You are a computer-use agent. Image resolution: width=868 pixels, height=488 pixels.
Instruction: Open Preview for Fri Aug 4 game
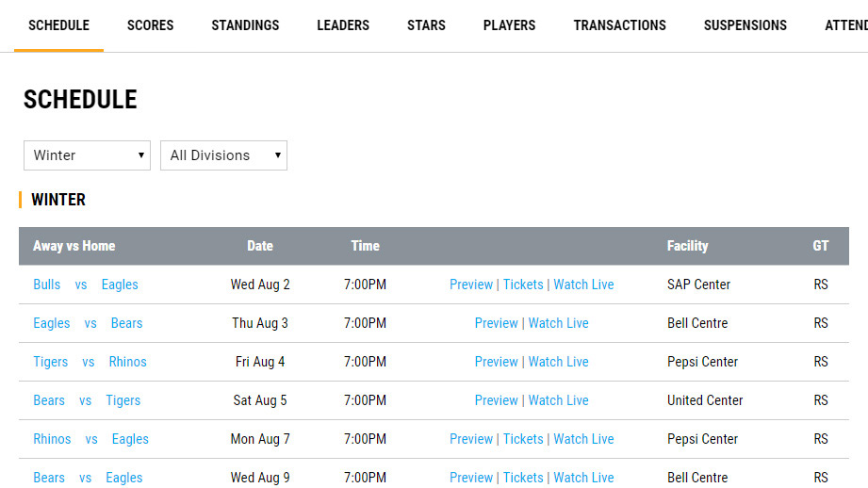(x=497, y=362)
